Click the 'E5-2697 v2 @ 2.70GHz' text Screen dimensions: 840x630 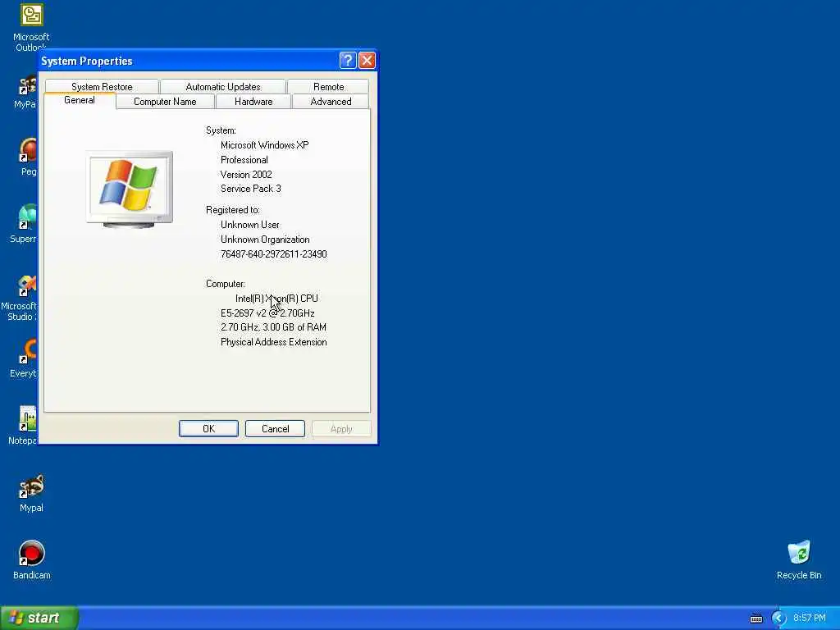click(267, 313)
